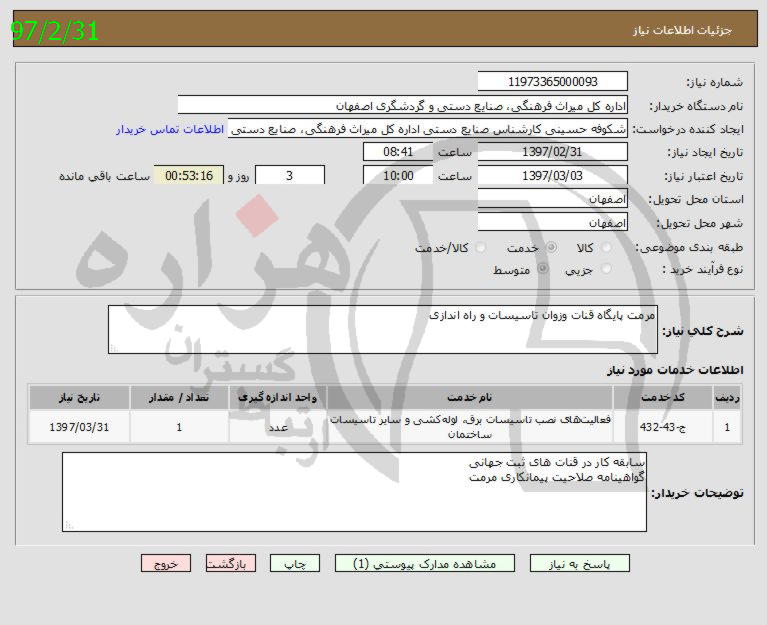Select the جزیی purchase type radio

(607, 268)
